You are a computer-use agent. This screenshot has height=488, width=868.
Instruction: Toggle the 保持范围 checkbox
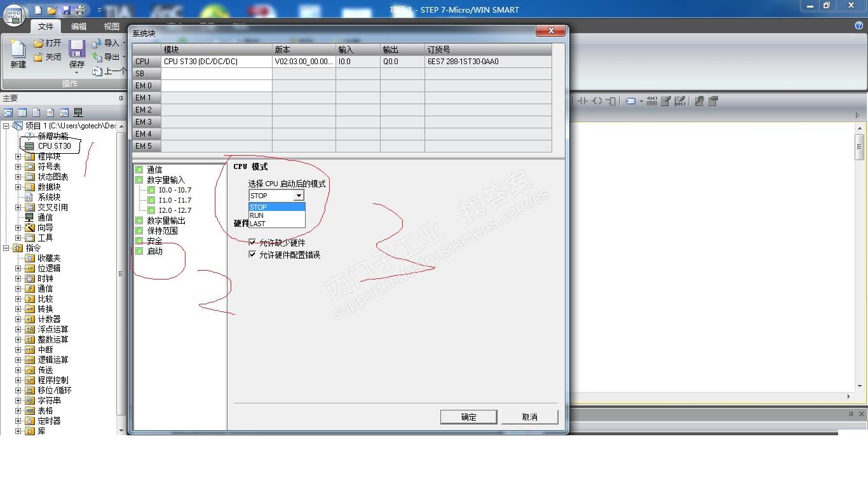click(139, 231)
